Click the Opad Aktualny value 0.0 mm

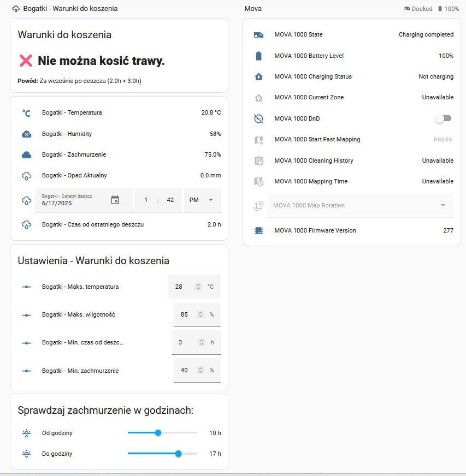click(x=210, y=175)
